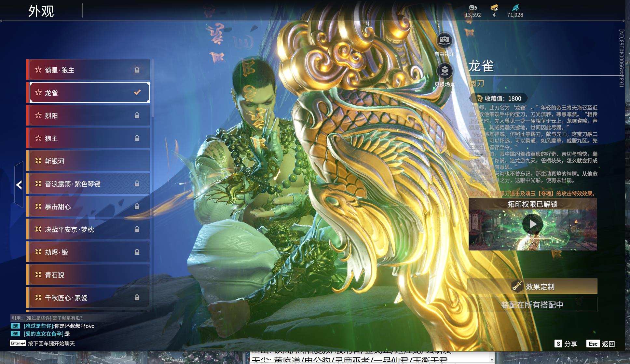630x364 pixels.
Task: Click the blue feather currency icon
Action: point(515,7)
